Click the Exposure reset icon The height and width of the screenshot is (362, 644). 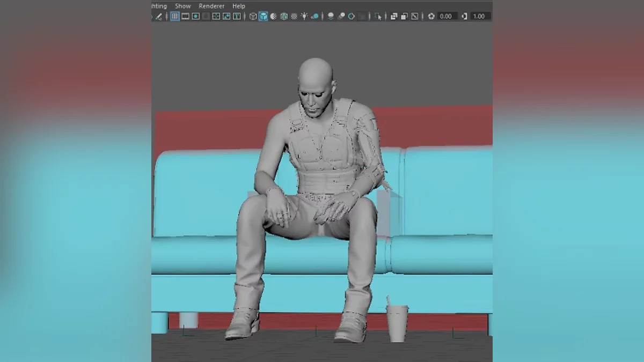point(431,17)
